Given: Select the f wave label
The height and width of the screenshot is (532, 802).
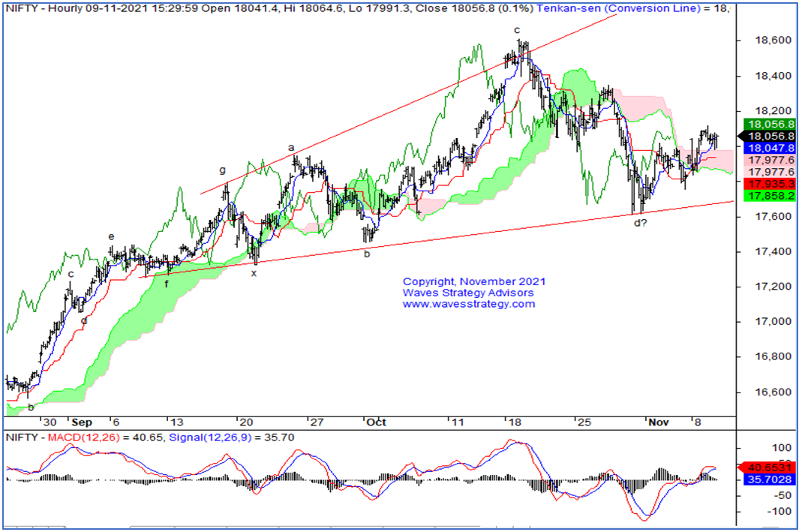Looking at the screenshot, I should tap(167, 284).
